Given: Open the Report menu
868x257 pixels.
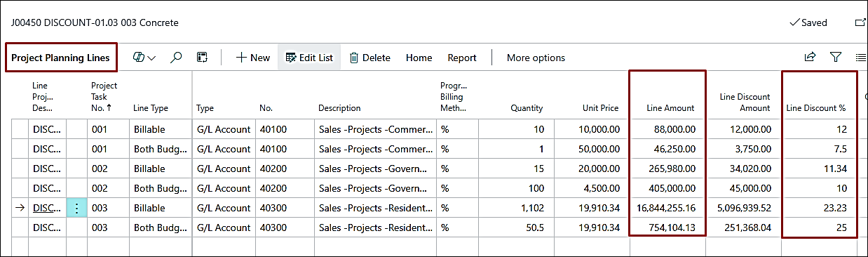Looking at the screenshot, I should click(462, 58).
